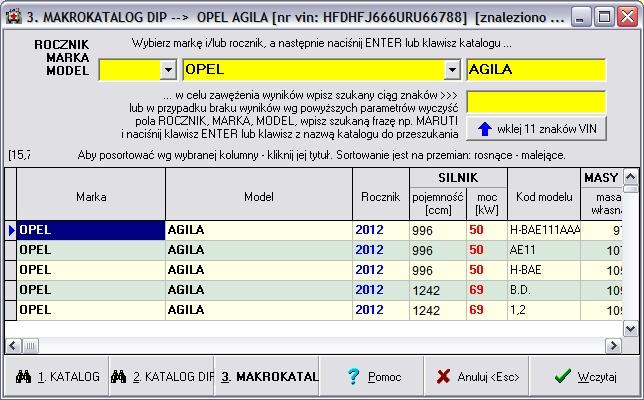
Task: Click binoculars icon on 1. KATALOG button
Action: click(23, 377)
